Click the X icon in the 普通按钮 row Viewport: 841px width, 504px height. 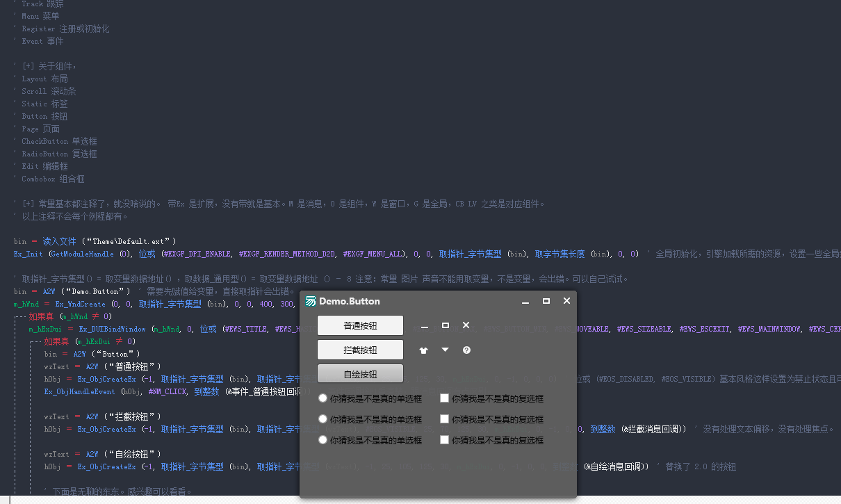pyautogui.click(x=466, y=325)
